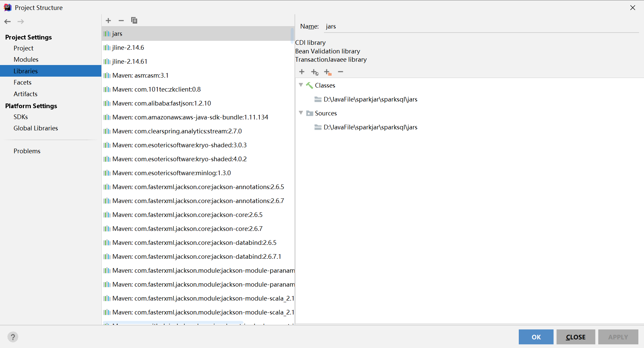
Task: Add library root with plus icon
Action: pyautogui.click(x=302, y=72)
